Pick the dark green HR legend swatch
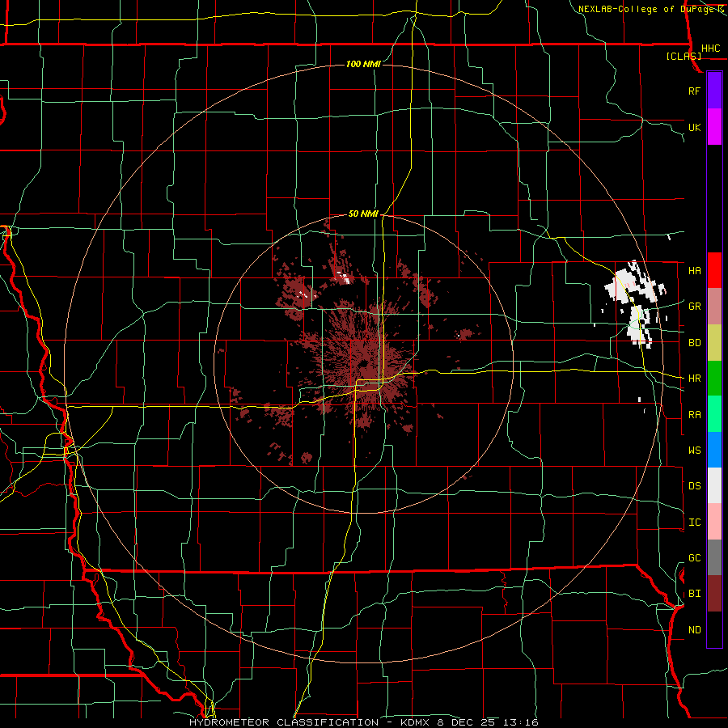The height and width of the screenshot is (728, 728). tap(714, 379)
